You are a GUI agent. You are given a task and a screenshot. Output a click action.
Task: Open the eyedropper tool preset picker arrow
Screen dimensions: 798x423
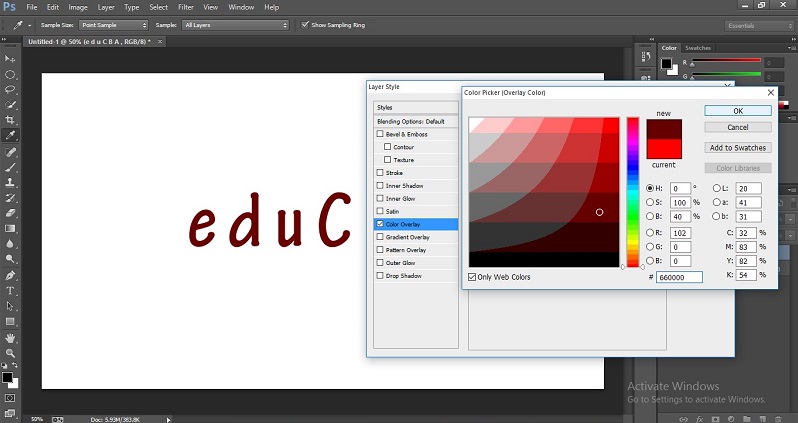[30, 25]
